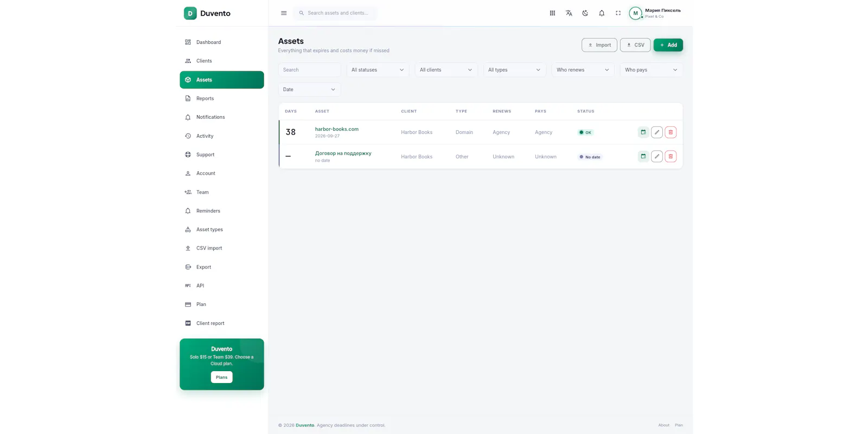Click the About footer link
Viewport: 868px width, 434px height.
point(663,425)
